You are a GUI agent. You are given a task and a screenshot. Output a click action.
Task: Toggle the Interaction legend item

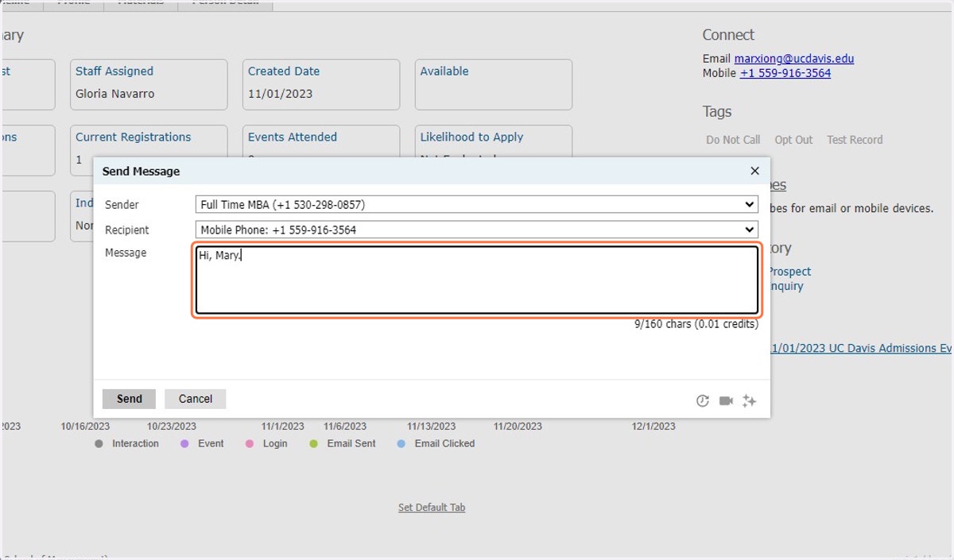click(x=126, y=444)
